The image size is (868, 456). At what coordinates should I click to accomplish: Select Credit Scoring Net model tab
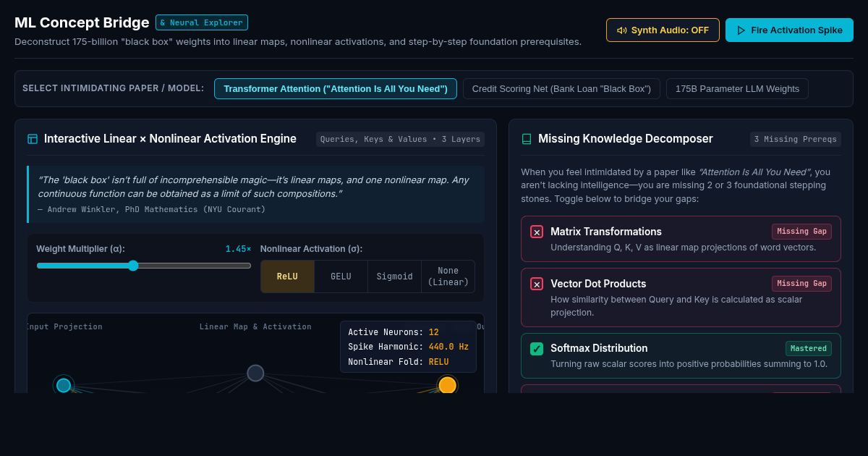coord(561,89)
